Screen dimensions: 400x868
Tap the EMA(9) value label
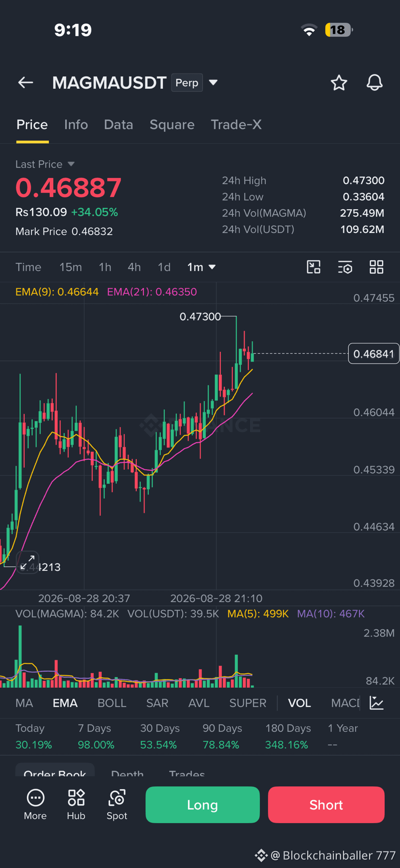[x=57, y=292]
